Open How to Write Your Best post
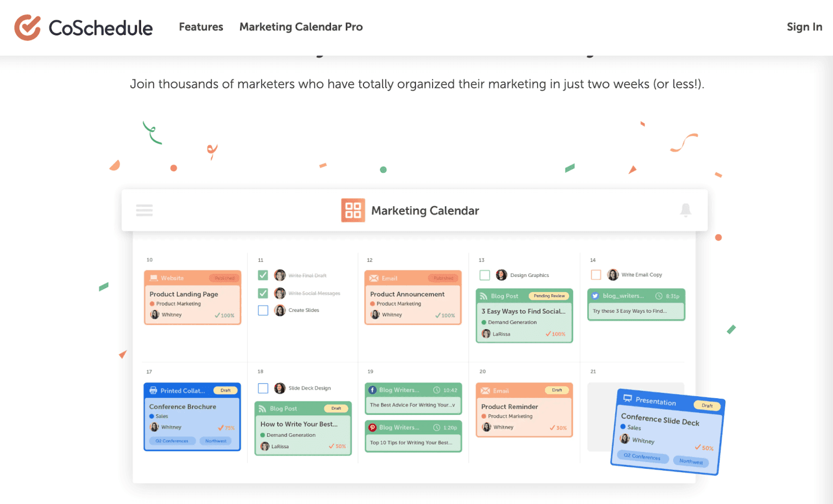 (x=299, y=424)
